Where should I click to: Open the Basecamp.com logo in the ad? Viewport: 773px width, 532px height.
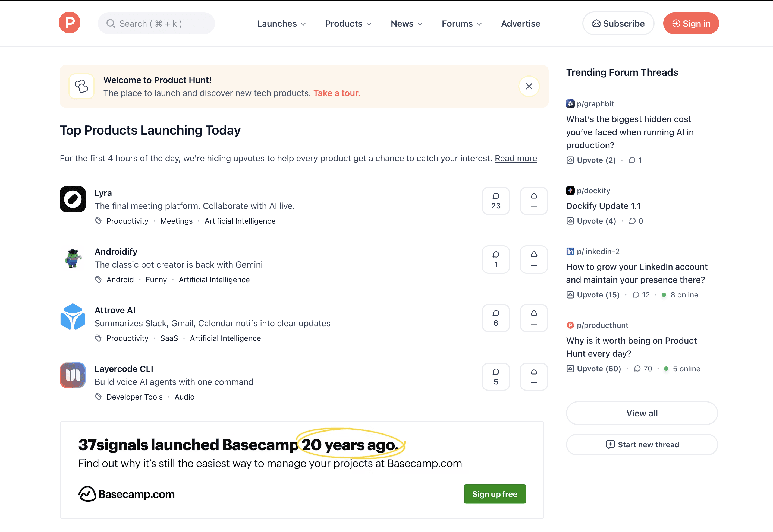click(x=126, y=494)
